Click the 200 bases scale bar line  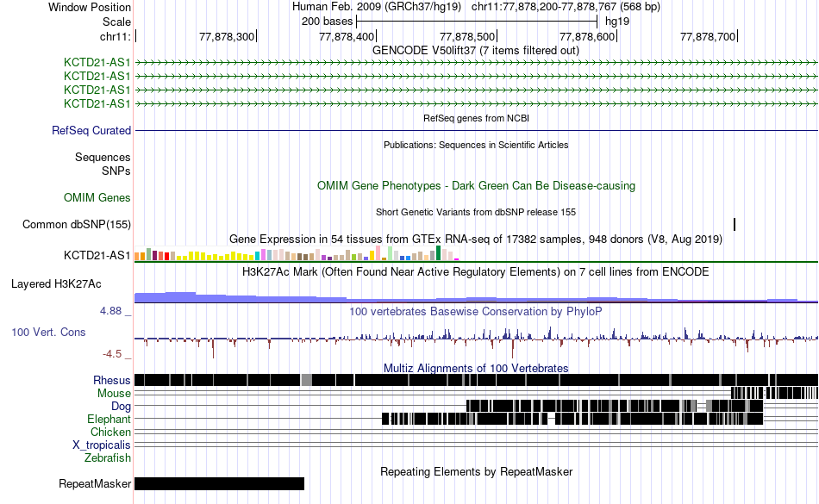point(477,22)
